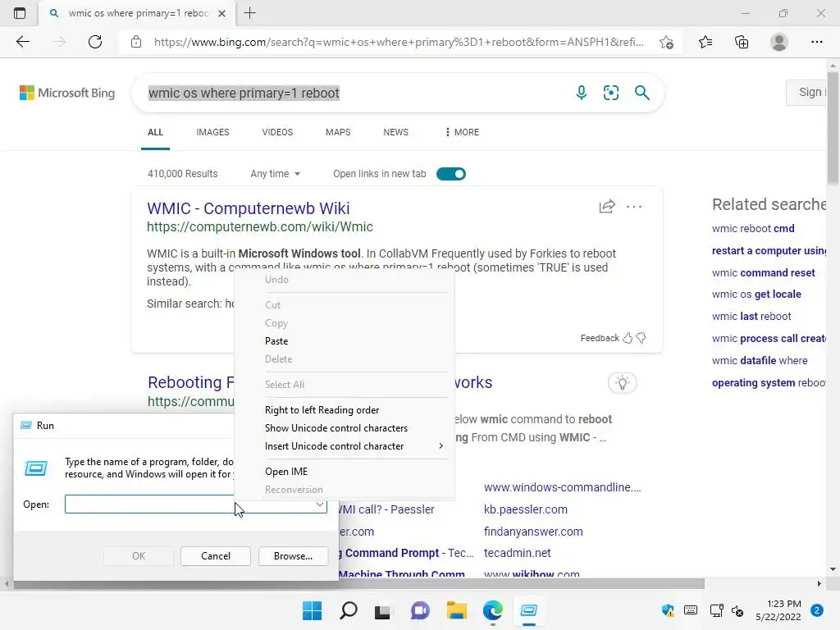The image size is (840, 630).
Task: Open the MORE search categories menu
Action: coord(462,132)
